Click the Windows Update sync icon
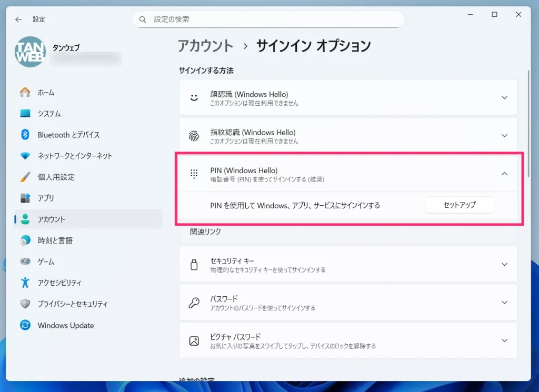The width and height of the screenshot is (539, 392). (x=25, y=325)
